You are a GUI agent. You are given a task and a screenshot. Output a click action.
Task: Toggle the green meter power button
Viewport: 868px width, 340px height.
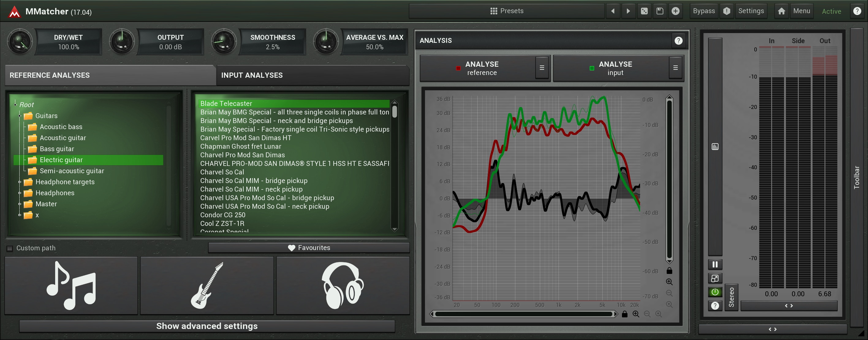coord(715,292)
